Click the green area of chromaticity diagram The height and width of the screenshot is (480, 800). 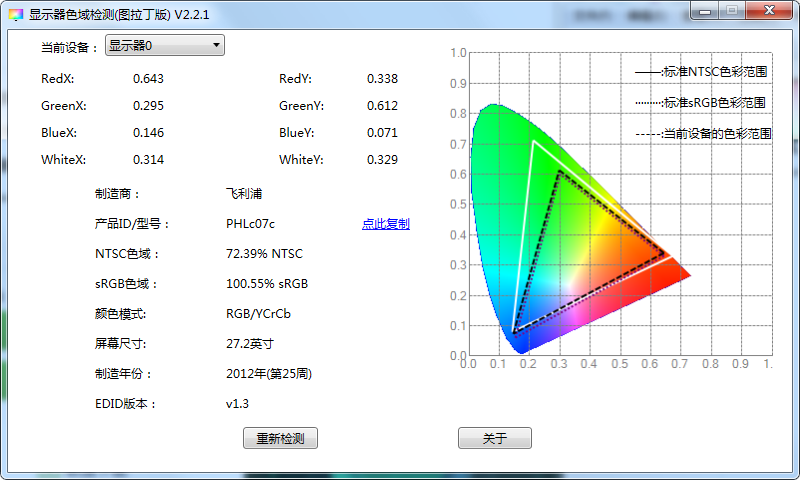(500, 170)
